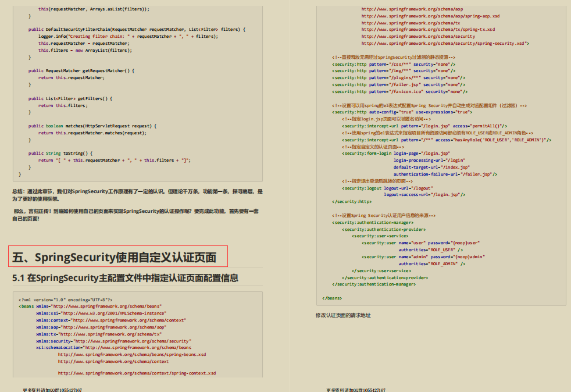Click the line 'this.filters = new ArrayList(filters);'
The image size is (571, 392).
(85, 50)
